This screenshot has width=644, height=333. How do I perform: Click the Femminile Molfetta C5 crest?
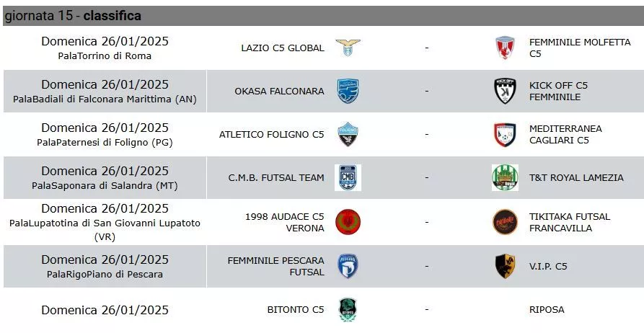click(505, 48)
